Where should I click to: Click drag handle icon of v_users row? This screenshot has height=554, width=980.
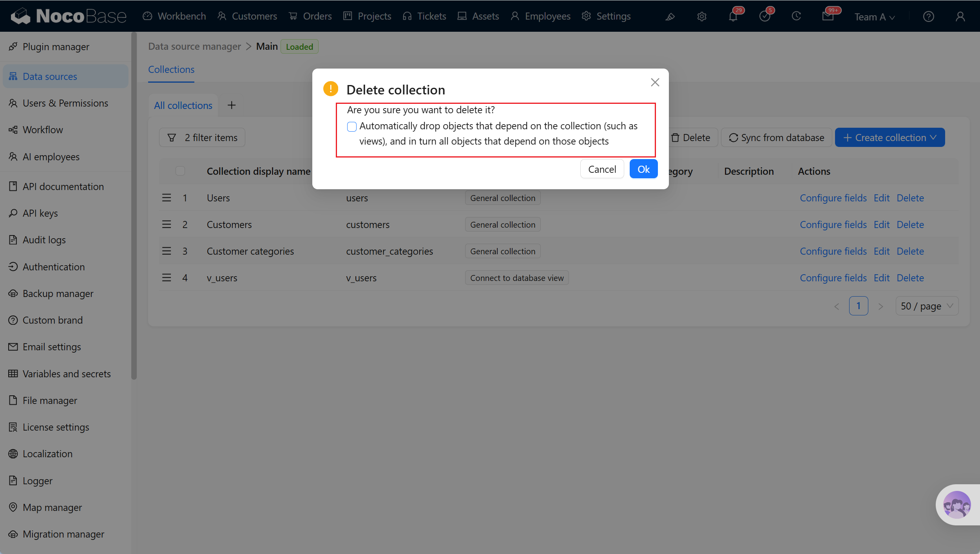(167, 278)
